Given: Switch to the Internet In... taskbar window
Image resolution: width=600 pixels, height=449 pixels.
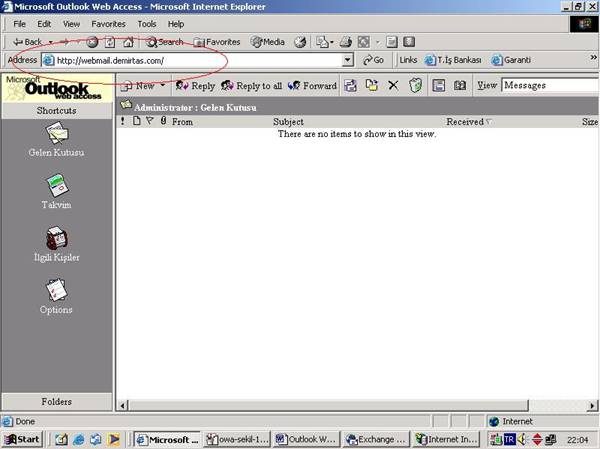Looking at the screenshot, I should coord(447,439).
